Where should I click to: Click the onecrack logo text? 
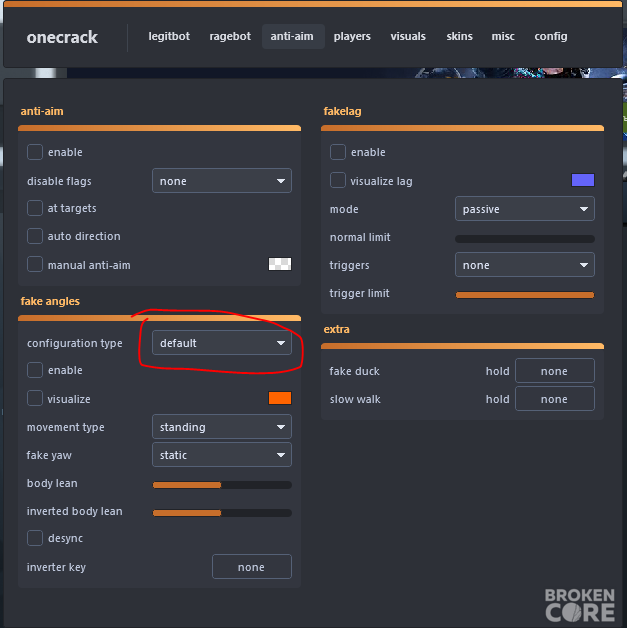62,37
